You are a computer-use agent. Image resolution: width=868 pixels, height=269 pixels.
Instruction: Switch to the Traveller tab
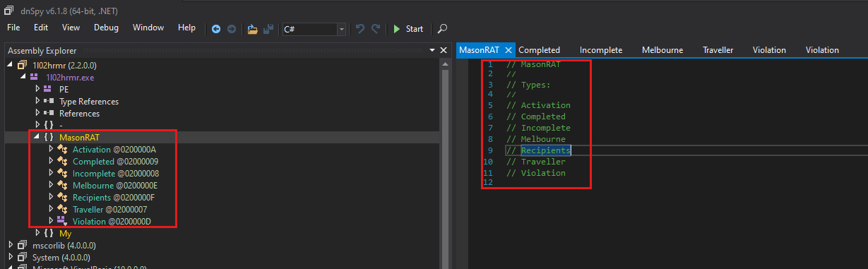718,50
